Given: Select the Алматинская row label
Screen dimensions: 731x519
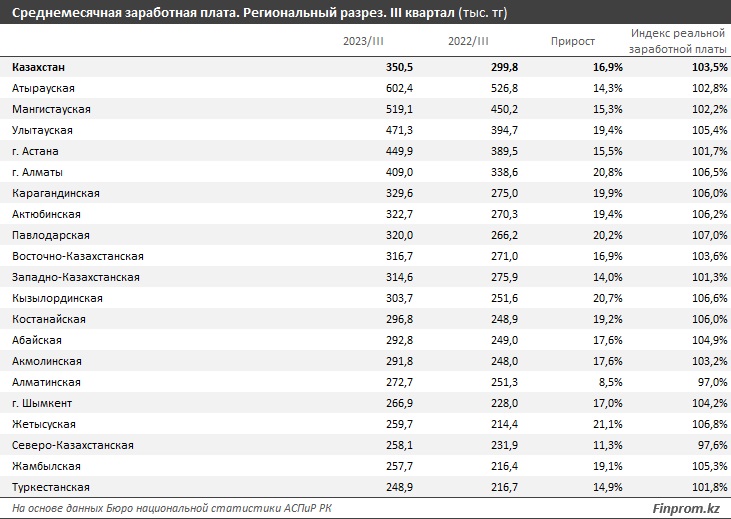Looking at the screenshot, I should [x=47, y=382].
